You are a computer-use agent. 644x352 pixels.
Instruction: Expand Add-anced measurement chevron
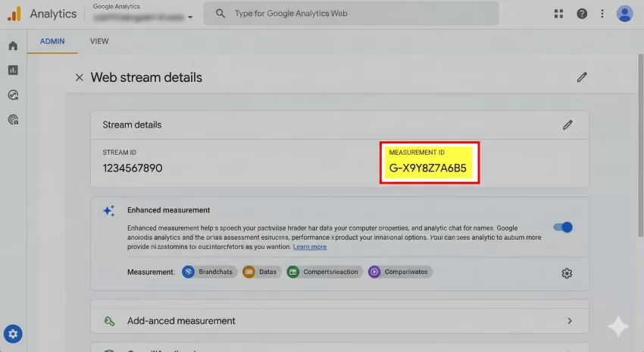click(570, 321)
